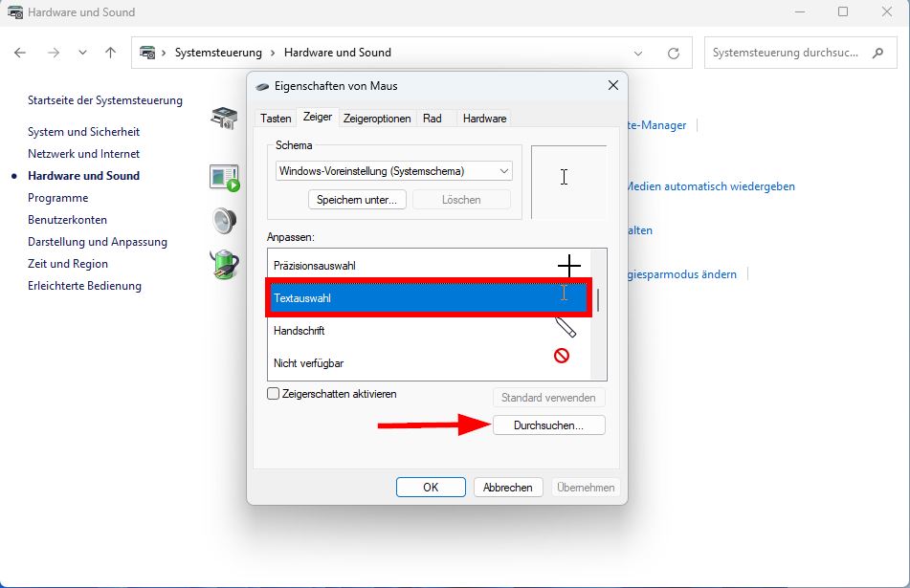Expand the address bar chevron dropdown
This screenshot has width=910, height=588.
click(x=638, y=53)
